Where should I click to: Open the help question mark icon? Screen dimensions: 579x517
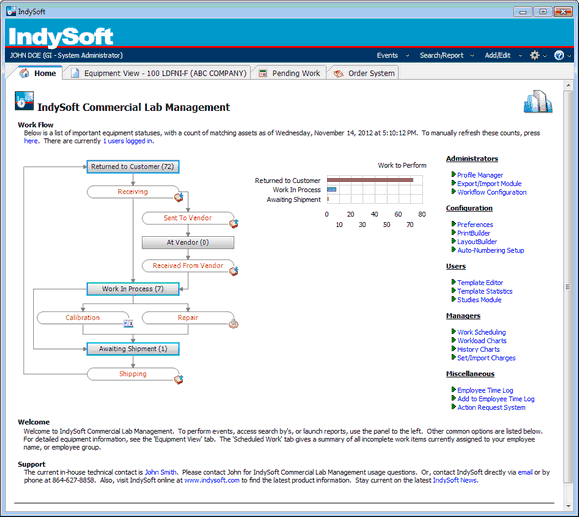tap(559, 55)
